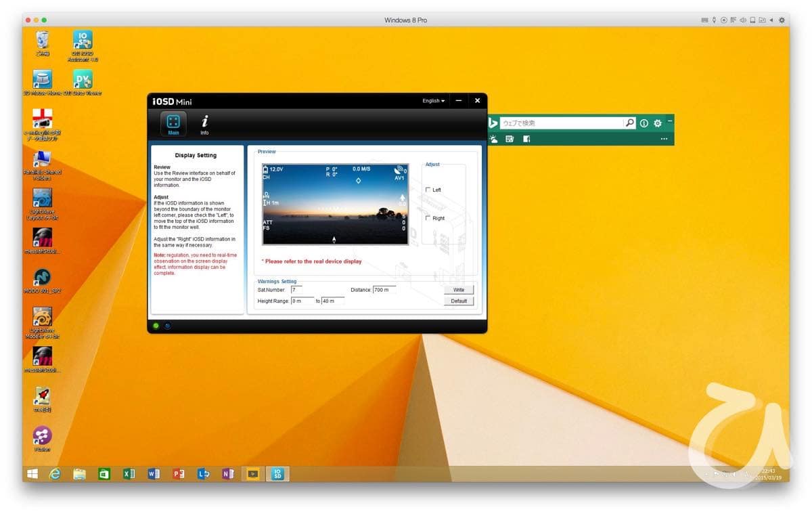Open the DJI Data Viewer desktop icon

point(83,81)
